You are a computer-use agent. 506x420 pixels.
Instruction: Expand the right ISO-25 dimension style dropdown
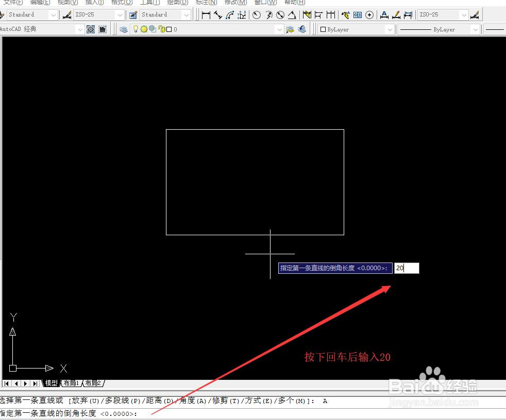(464, 15)
